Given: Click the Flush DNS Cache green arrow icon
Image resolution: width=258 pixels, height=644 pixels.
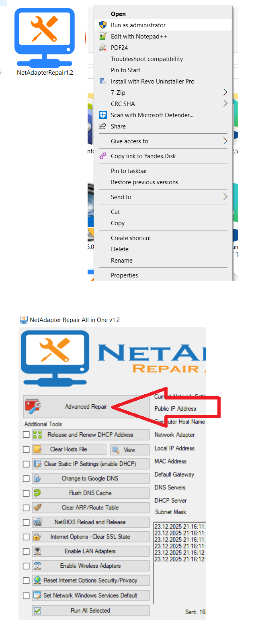Looking at the screenshot, I should click(x=37, y=493).
